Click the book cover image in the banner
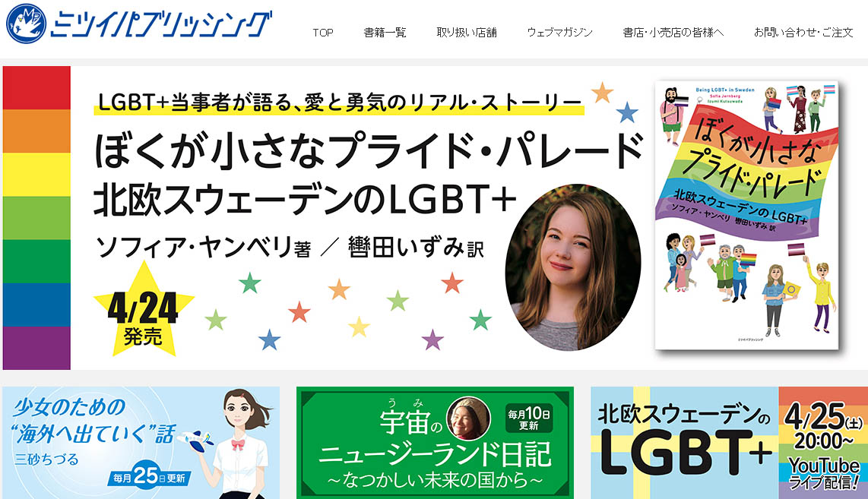 coord(746,215)
